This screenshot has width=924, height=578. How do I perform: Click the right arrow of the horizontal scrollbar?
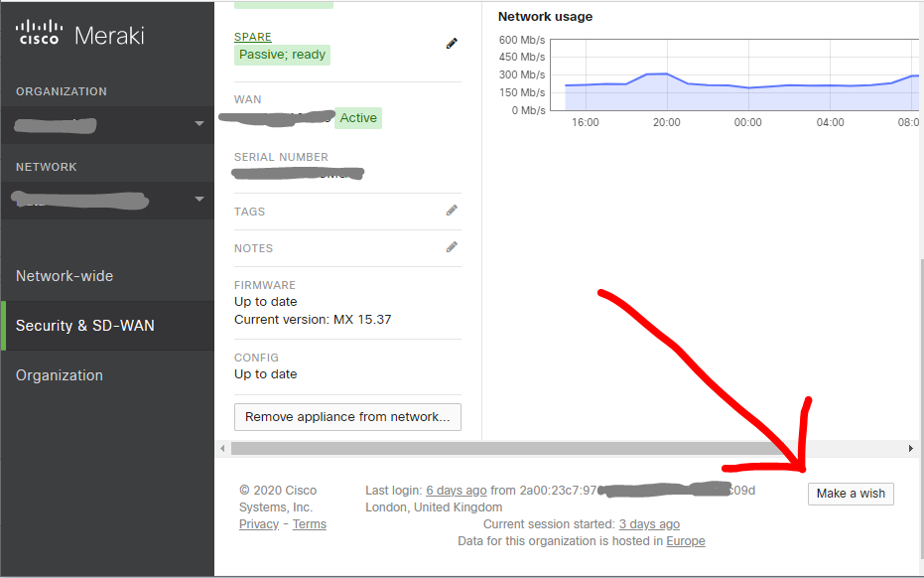click(910, 448)
